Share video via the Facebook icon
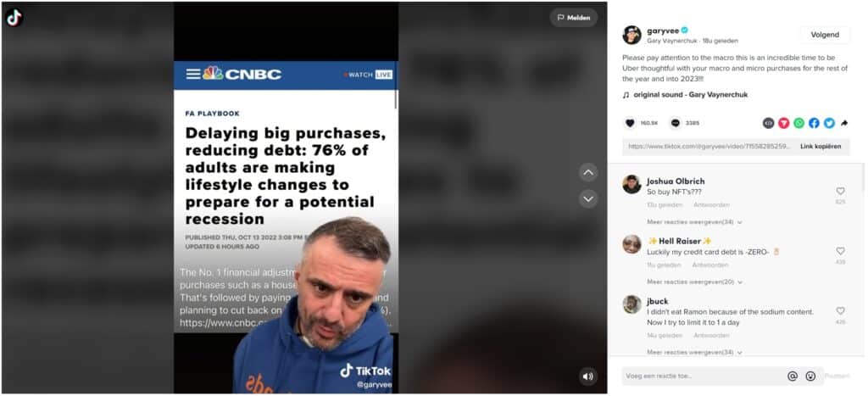Screen dimensions: 868x396 click(814, 123)
